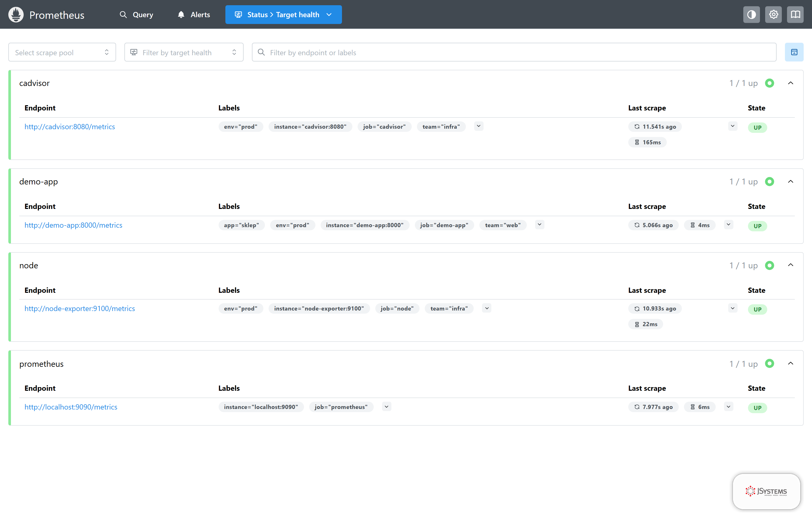Expand labels for node-exporter target
Image resolution: width=812 pixels, height=521 pixels.
tap(487, 308)
